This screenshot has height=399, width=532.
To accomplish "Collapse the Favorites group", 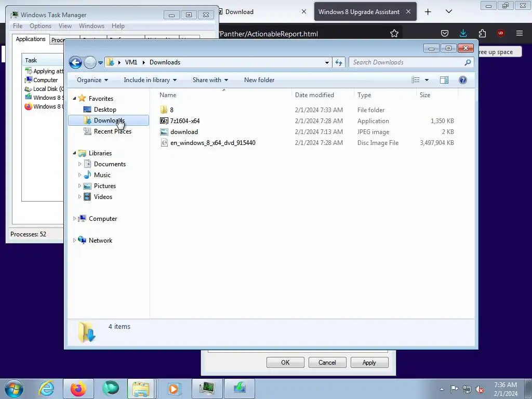I will pos(75,98).
